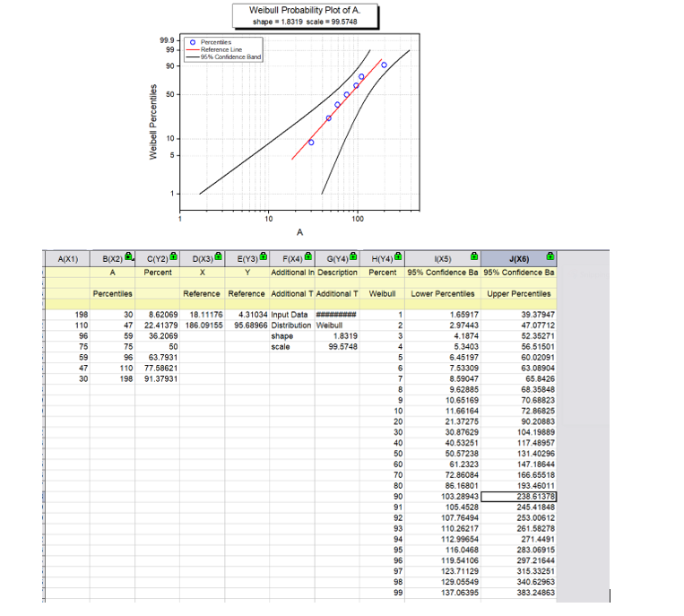Click the lock icon in column C(Y2) header

(x=174, y=256)
